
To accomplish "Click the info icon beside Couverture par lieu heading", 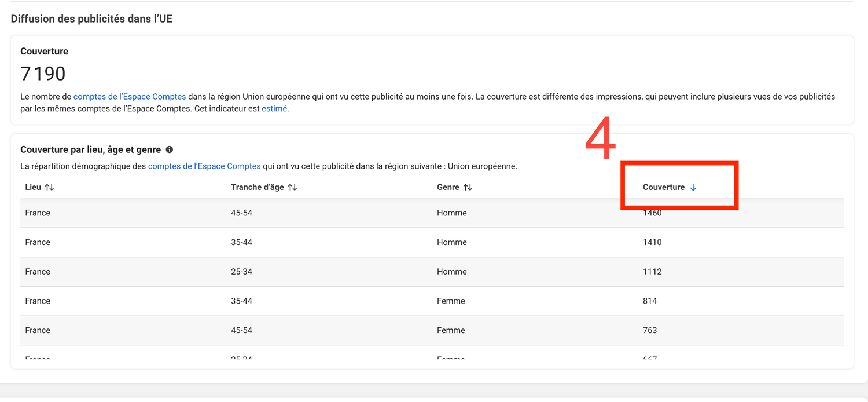I will (170, 149).
